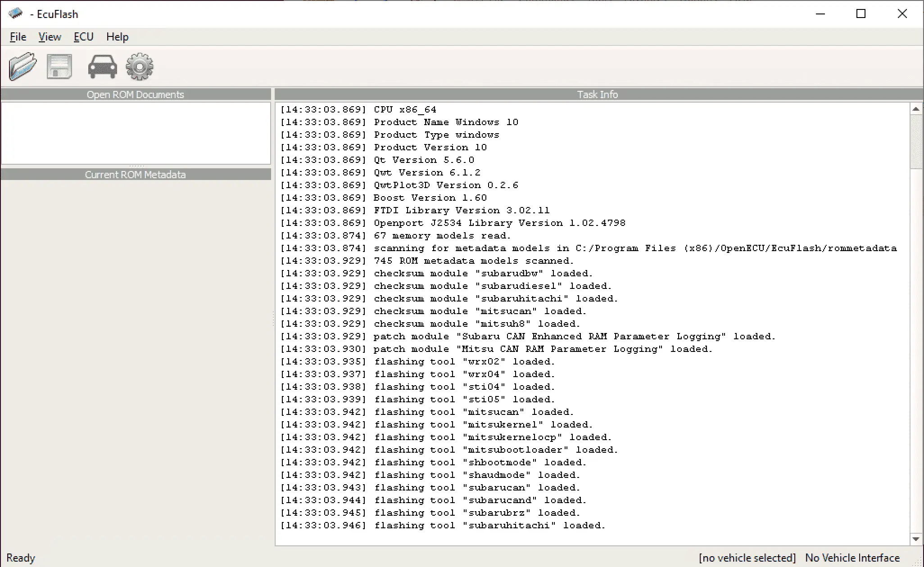Click the Task Info vertical scrollbar thumb

[916, 142]
